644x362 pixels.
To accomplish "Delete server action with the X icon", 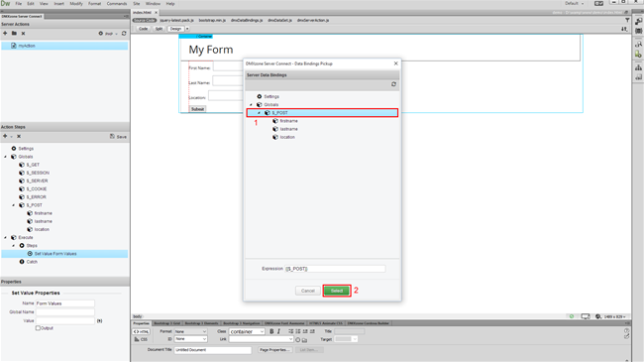I will coord(23,34).
